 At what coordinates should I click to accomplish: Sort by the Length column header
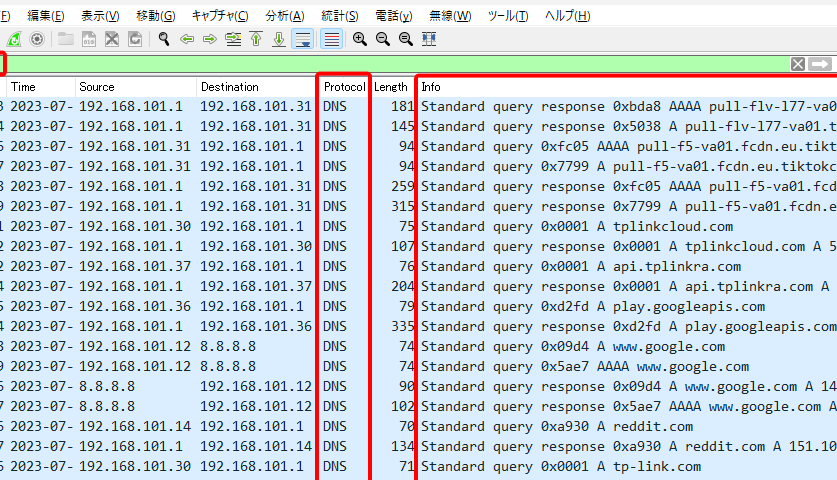(x=392, y=86)
